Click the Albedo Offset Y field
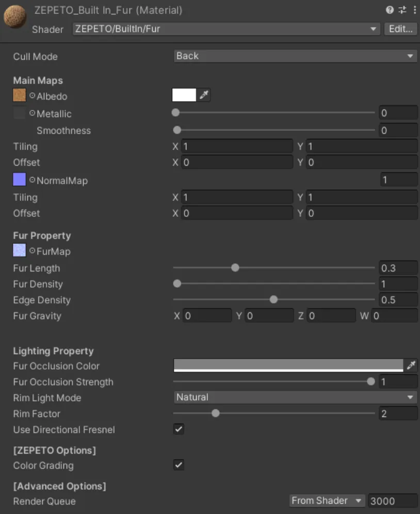 362,162
